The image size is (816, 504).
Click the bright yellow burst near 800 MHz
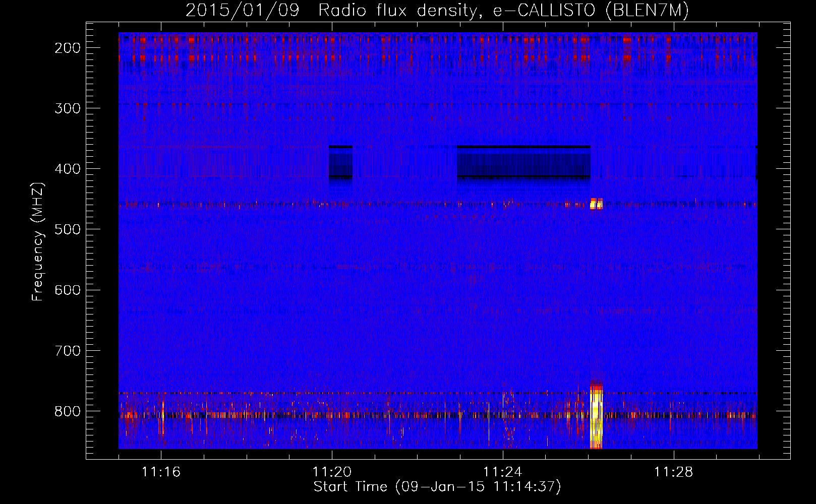pos(596,414)
